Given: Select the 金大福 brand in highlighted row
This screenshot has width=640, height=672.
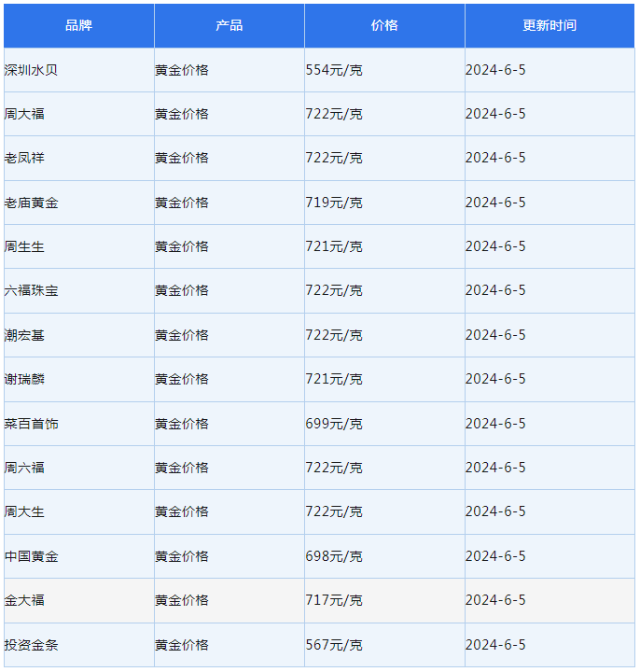Looking at the screenshot, I should (24, 600).
